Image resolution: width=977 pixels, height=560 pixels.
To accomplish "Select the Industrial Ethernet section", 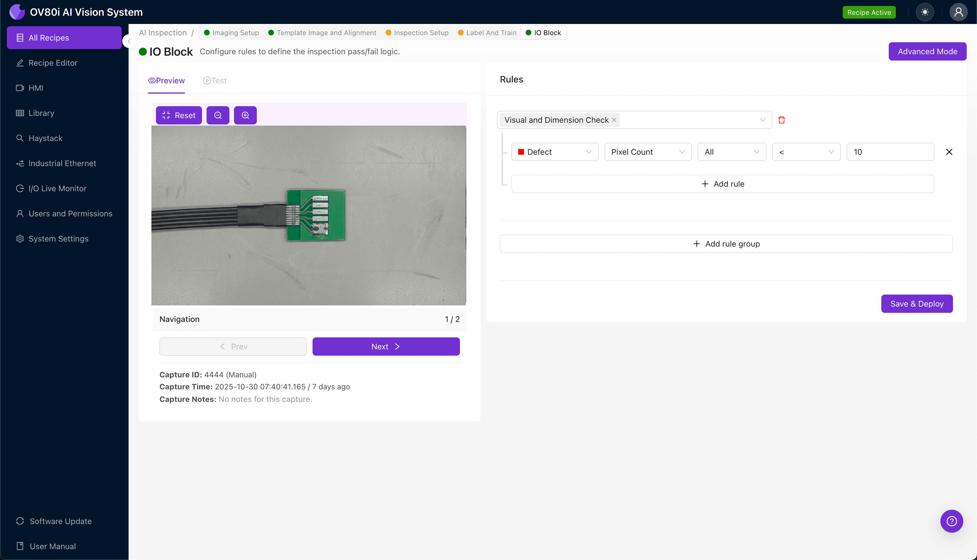I will tap(62, 163).
